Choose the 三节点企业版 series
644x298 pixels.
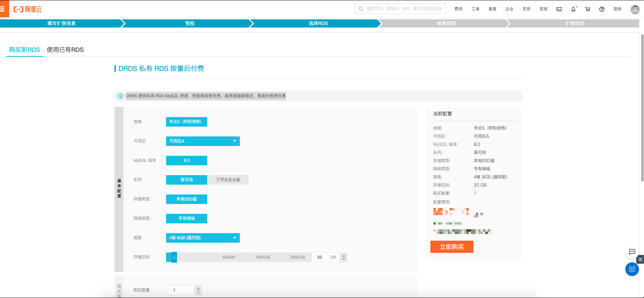[x=228, y=180]
